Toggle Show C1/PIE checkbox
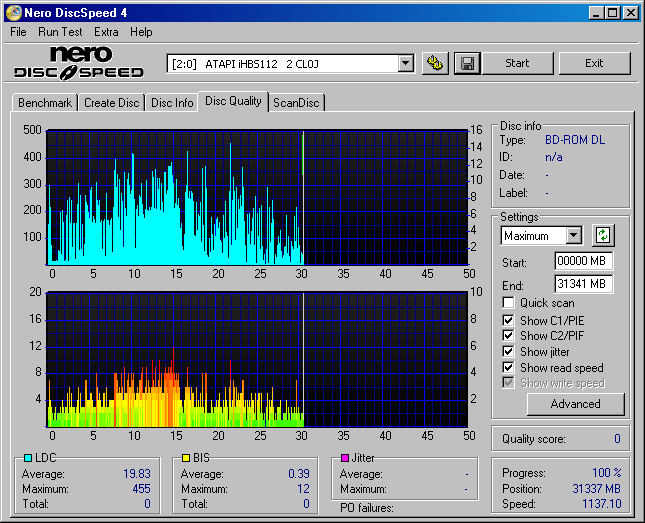645x523 pixels. (x=508, y=320)
